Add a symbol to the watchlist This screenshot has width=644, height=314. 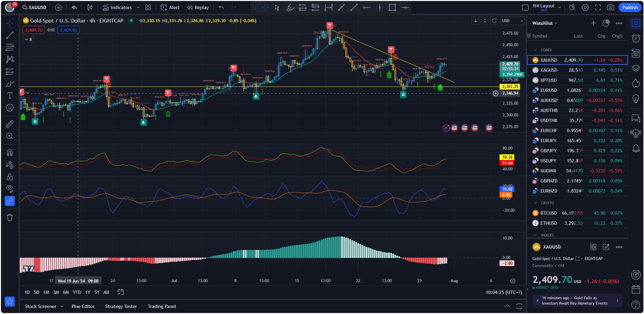tap(593, 23)
